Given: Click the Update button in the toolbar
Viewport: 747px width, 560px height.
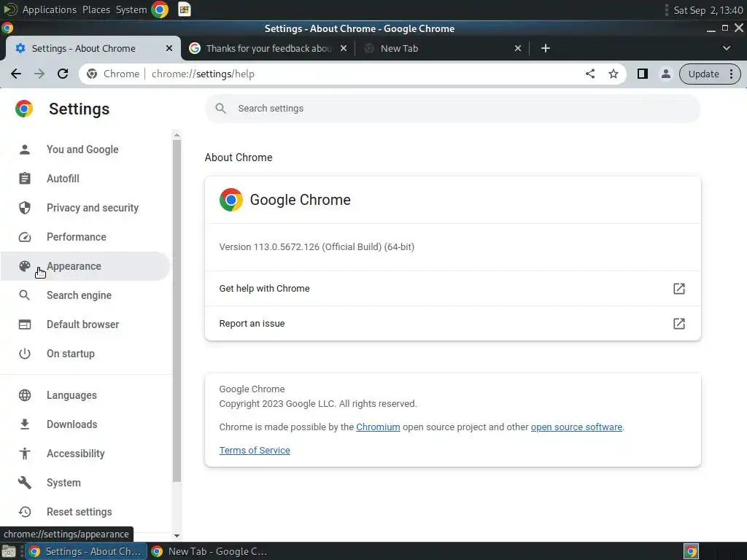Looking at the screenshot, I should coord(703,74).
